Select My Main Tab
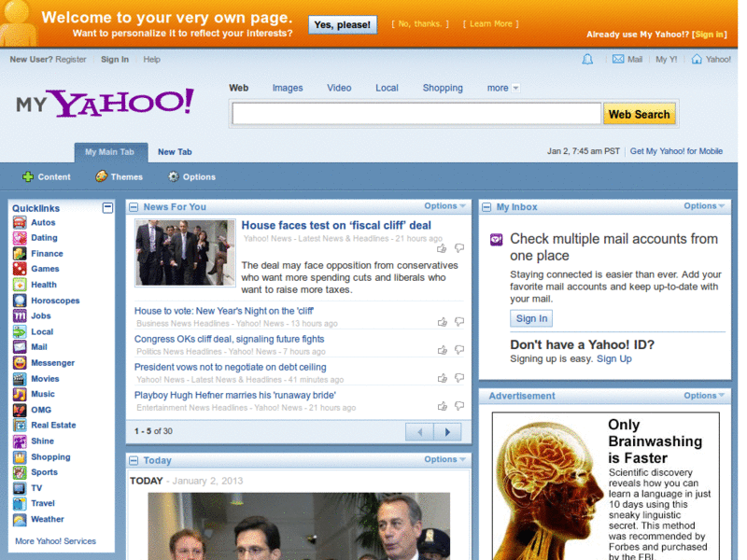 coord(109,152)
